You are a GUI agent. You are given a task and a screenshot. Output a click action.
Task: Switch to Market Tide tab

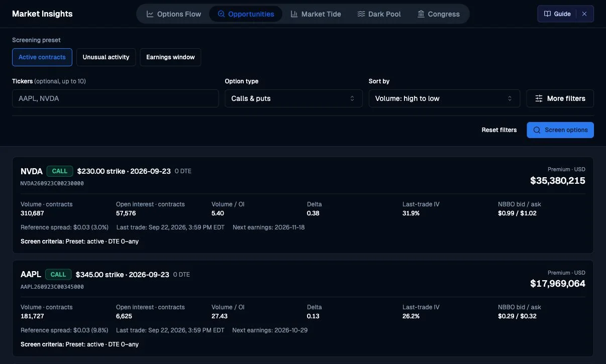click(x=316, y=14)
